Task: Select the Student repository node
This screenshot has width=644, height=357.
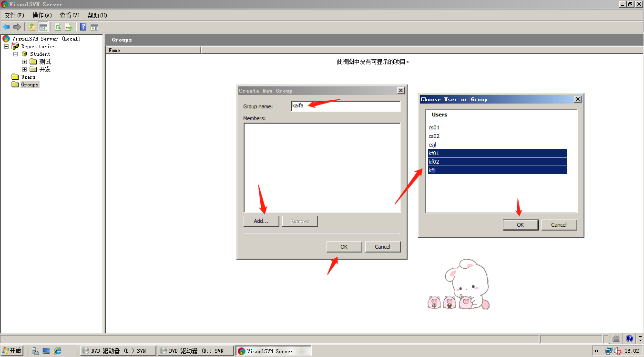Action: click(40, 54)
